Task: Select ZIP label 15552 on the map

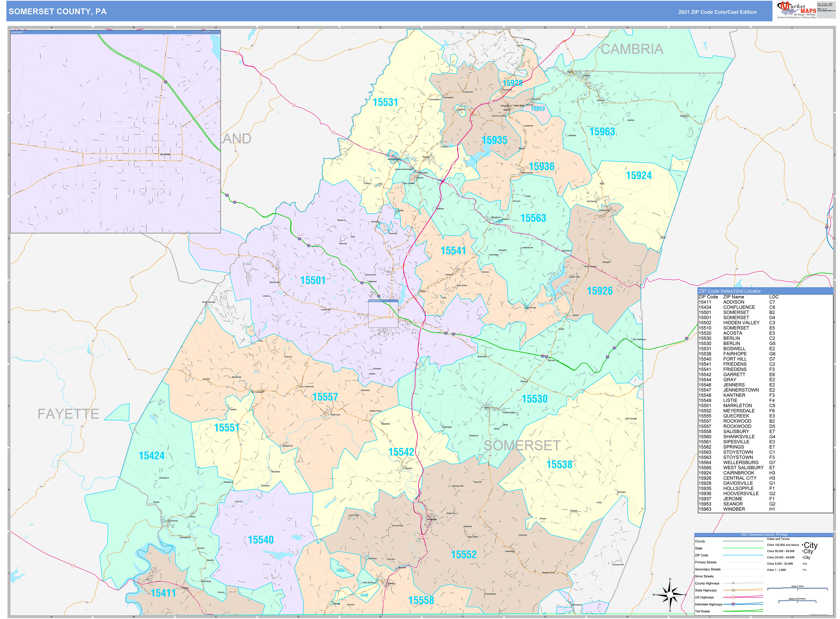Action: pyautogui.click(x=463, y=554)
